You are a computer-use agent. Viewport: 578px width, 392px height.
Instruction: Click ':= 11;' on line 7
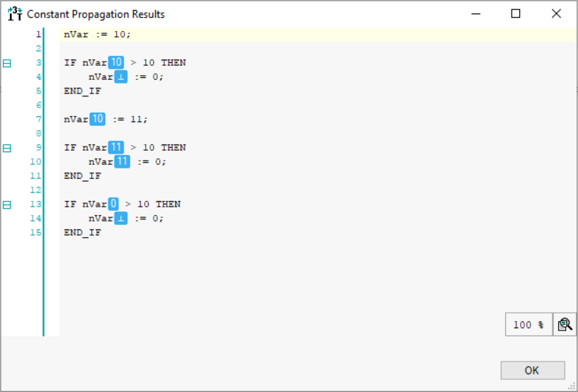click(x=130, y=119)
